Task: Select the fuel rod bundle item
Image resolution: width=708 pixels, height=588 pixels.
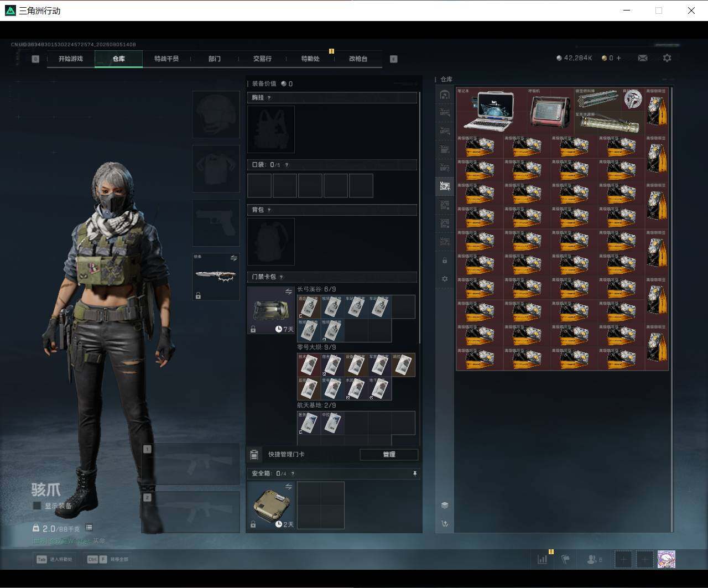Action: (597, 99)
